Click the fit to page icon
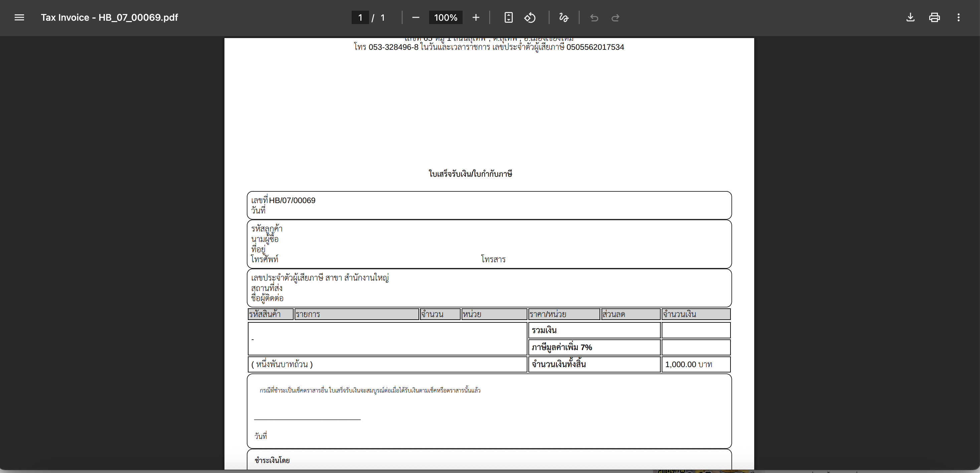The height and width of the screenshot is (473, 980). pyautogui.click(x=508, y=17)
